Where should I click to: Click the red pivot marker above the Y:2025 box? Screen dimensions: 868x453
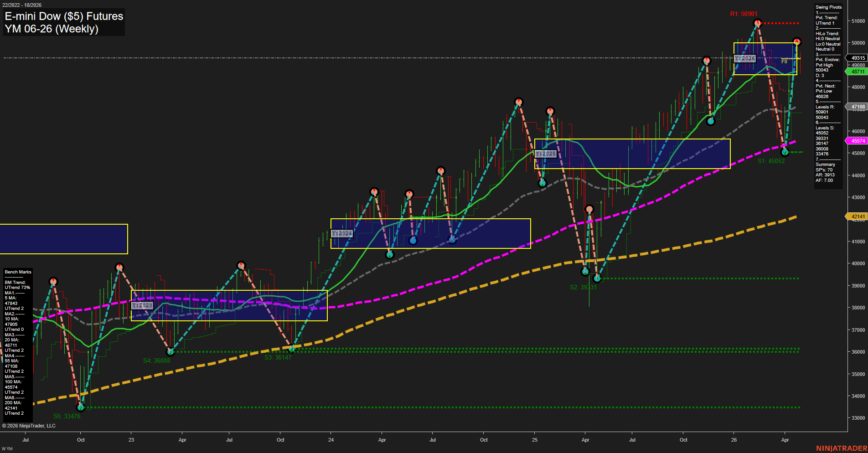(x=550, y=110)
